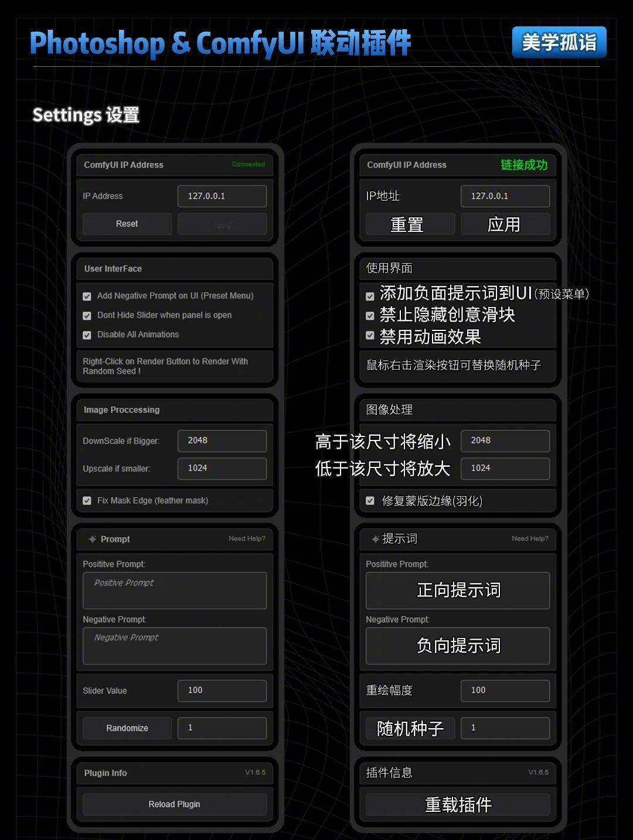Image resolution: width=633 pixels, height=840 pixels.
Task: Click the Slider Value field showing 100
Action: 222,691
